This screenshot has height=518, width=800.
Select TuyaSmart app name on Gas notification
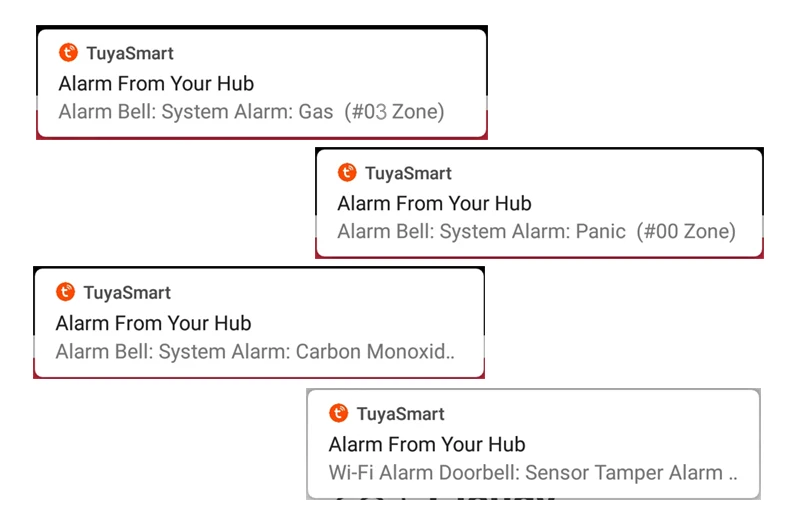tap(130, 54)
